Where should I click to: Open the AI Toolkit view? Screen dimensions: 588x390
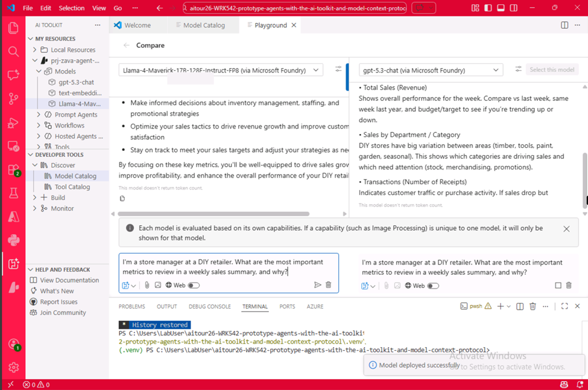point(13,264)
